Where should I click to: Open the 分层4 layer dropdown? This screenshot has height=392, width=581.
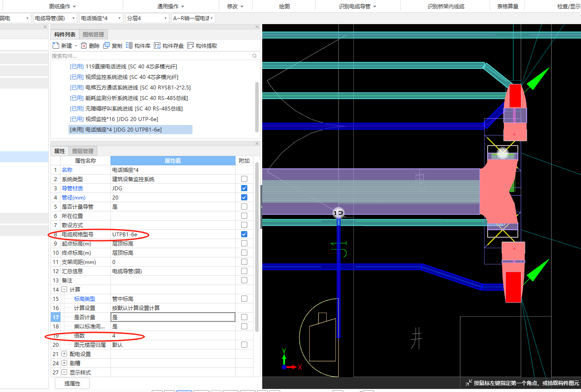(147, 18)
